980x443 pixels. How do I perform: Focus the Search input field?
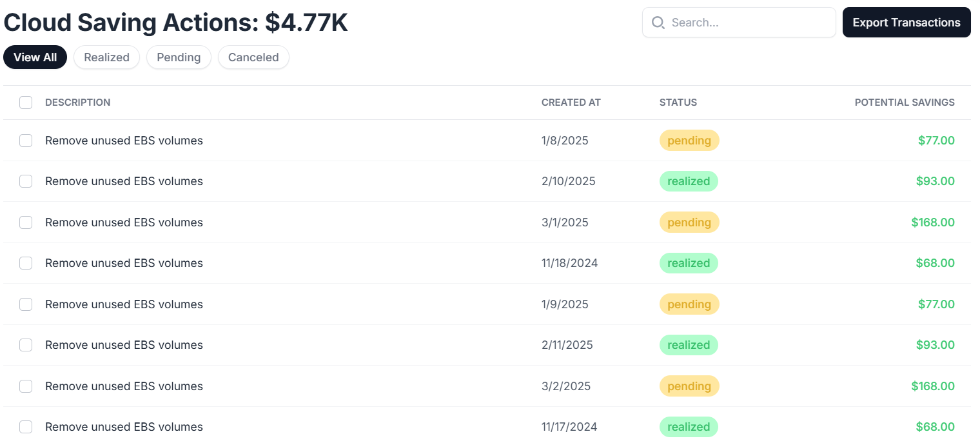pyautogui.click(x=748, y=23)
